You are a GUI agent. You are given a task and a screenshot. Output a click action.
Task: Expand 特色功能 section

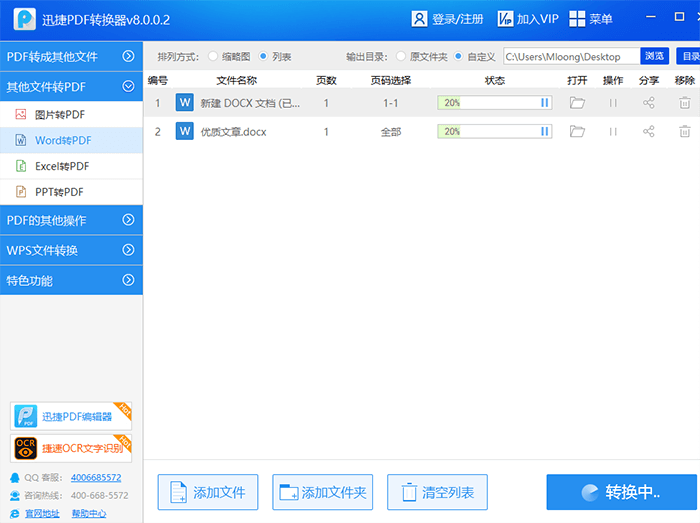[x=71, y=280]
